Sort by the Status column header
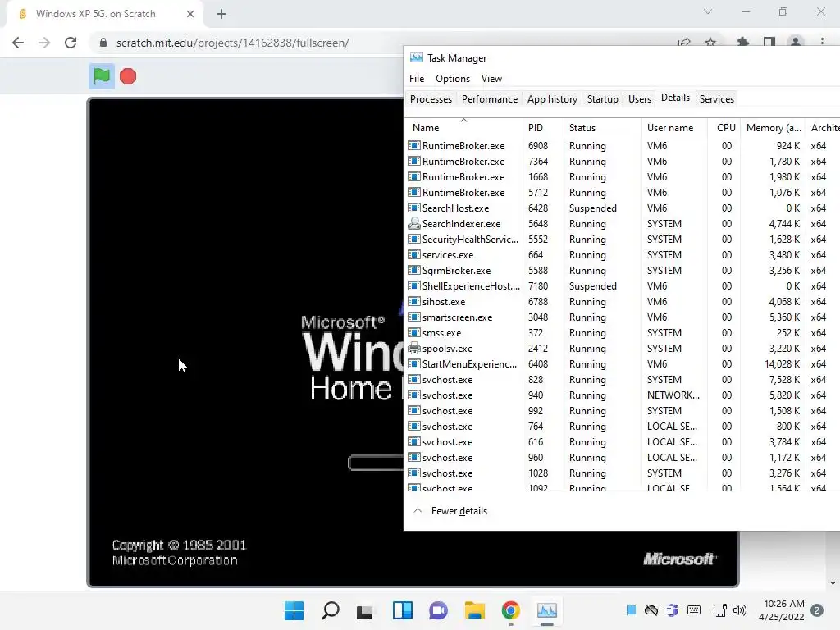This screenshot has width=840, height=630. pyautogui.click(x=602, y=127)
